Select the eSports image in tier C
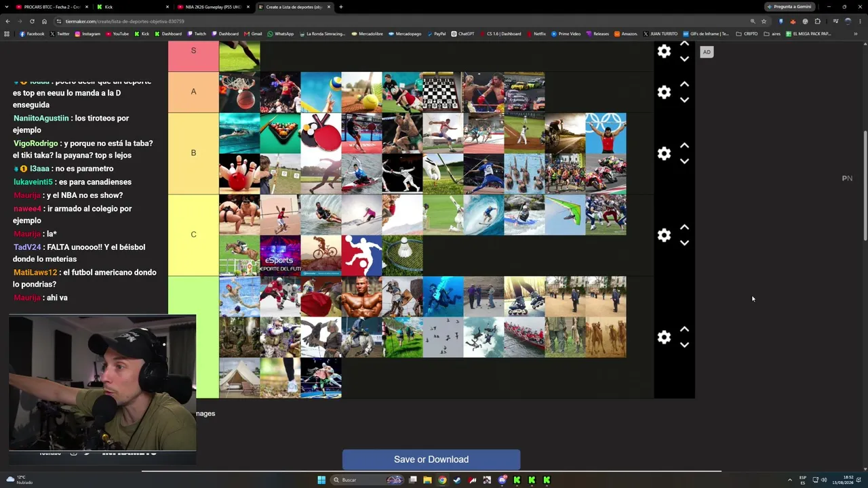This screenshot has width=868, height=488. pyautogui.click(x=280, y=255)
